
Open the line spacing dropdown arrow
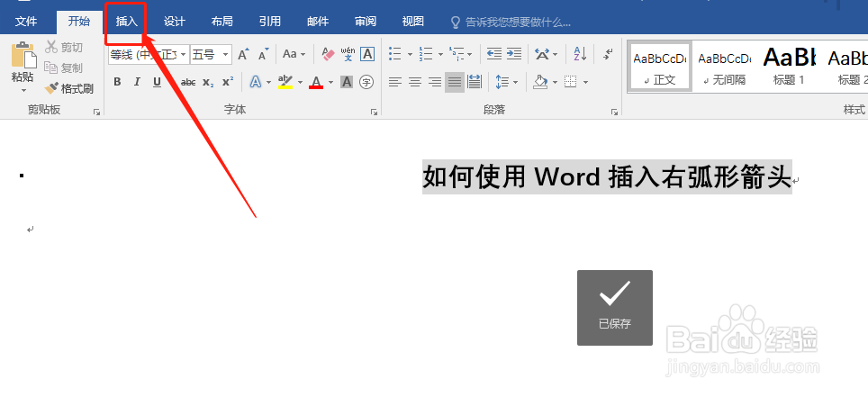point(515,83)
